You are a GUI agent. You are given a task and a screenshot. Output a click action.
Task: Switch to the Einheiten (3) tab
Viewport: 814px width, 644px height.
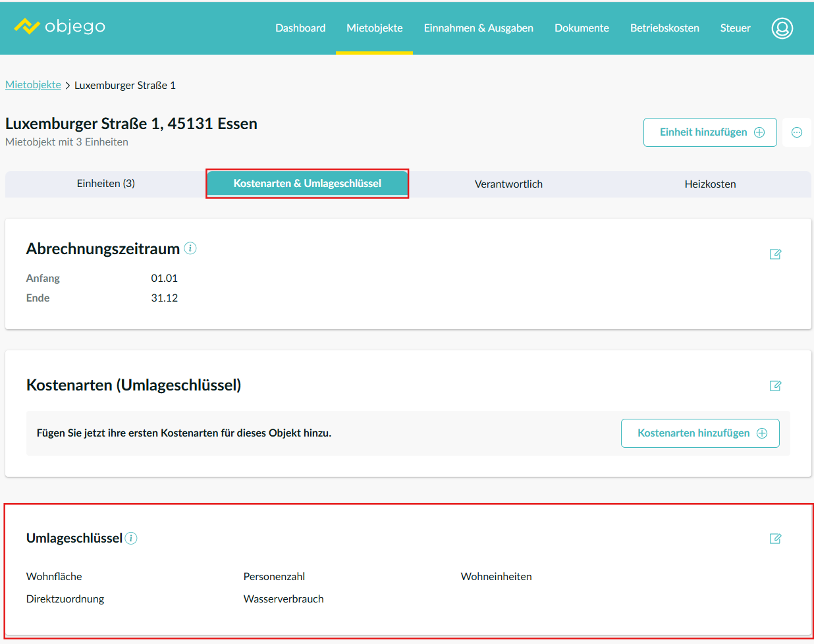click(x=106, y=184)
